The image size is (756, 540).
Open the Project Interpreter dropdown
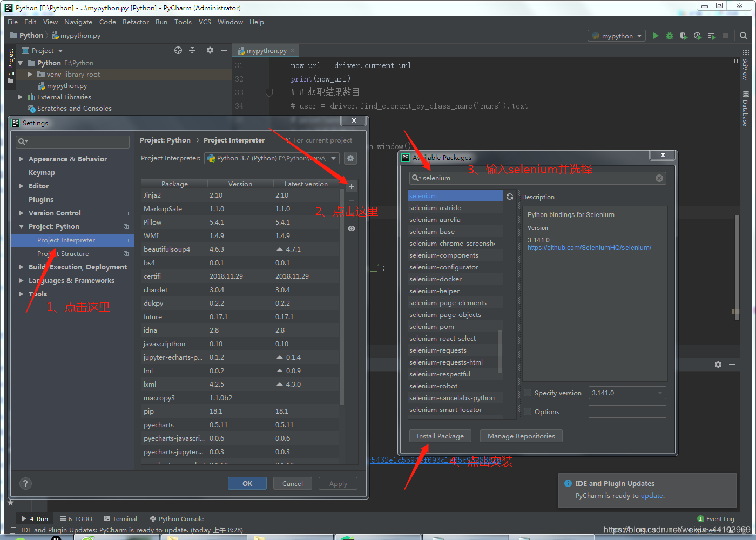272,158
